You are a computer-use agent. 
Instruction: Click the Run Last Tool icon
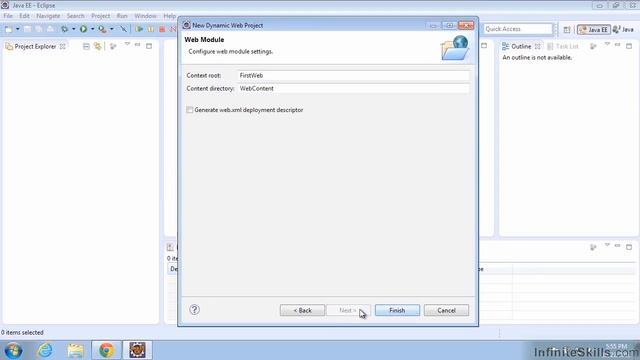pos(102,29)
